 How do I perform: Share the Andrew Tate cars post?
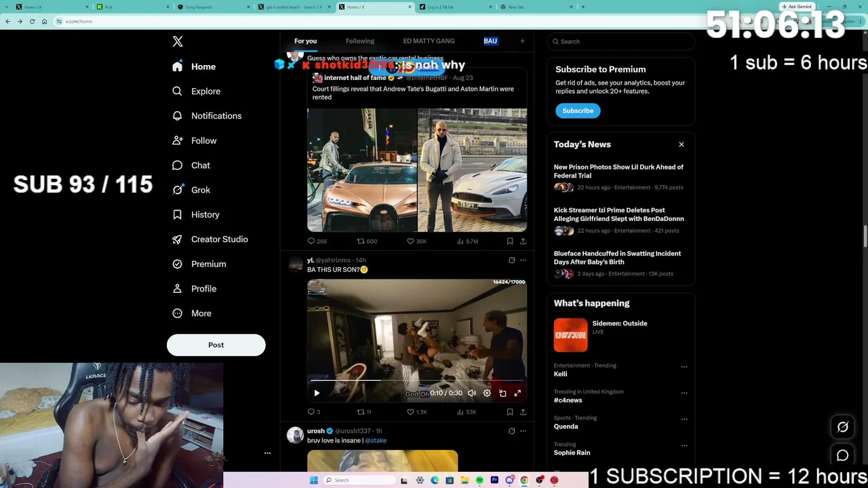coord(523,241)
